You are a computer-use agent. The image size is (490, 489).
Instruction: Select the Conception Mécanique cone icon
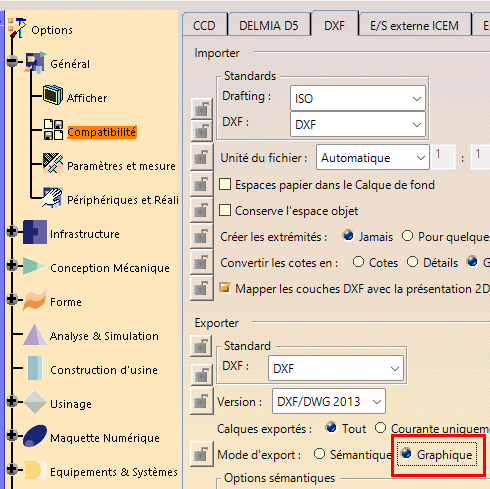[35, 266]
